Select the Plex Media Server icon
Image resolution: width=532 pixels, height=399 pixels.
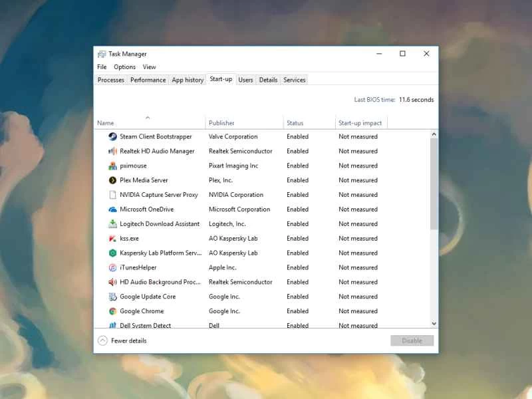click(x=112, y=180)
